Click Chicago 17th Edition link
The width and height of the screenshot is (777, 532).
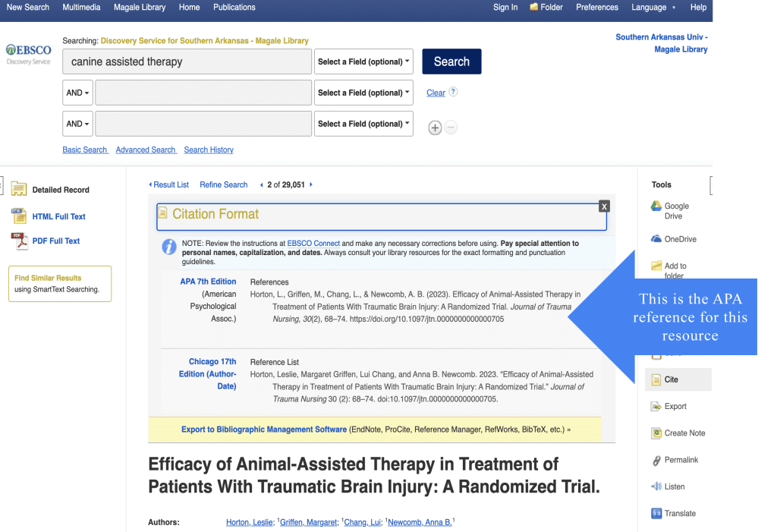point(208,374)
